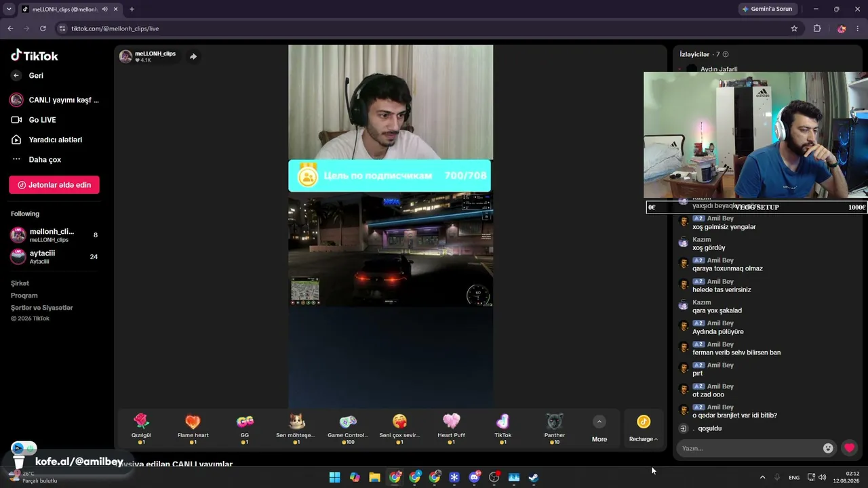
Task: Click Gemini'a Sorun button
Action: point(767,9)
